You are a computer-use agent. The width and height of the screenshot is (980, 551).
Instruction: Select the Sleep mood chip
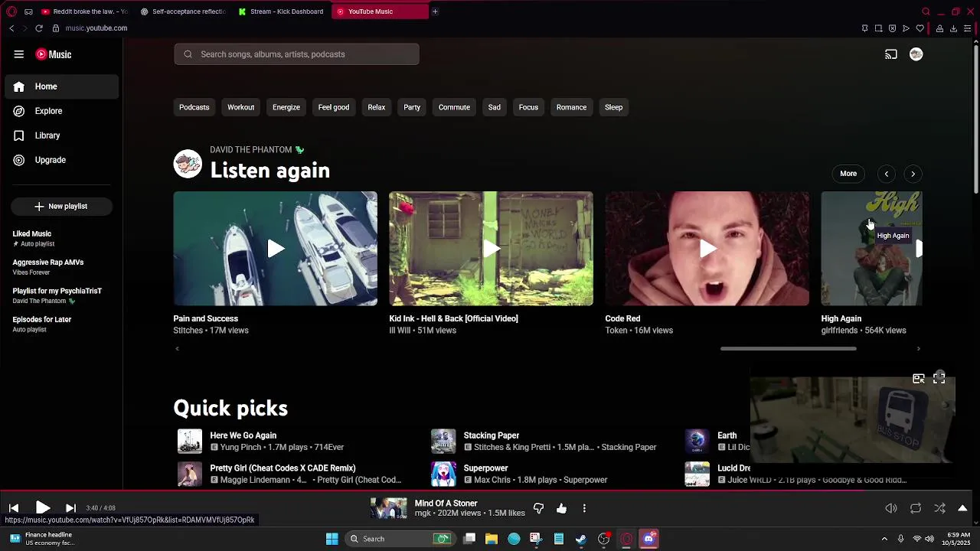click(614, 107)
